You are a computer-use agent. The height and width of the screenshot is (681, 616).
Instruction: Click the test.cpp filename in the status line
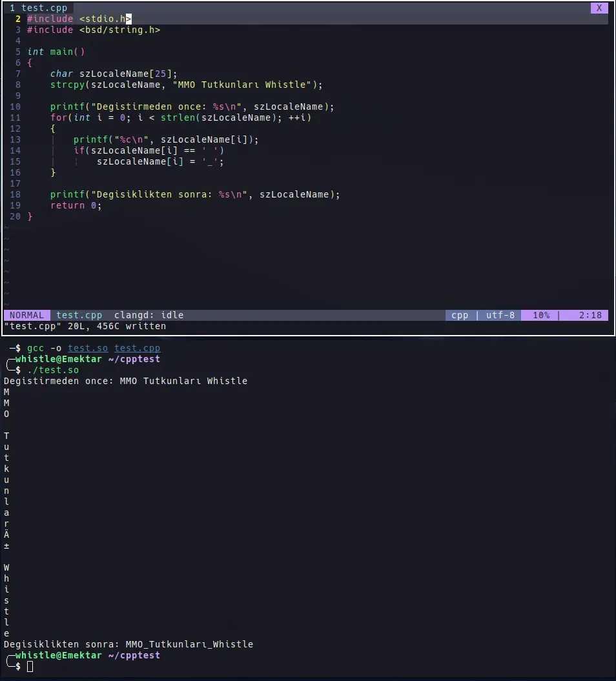click(79, 315)
